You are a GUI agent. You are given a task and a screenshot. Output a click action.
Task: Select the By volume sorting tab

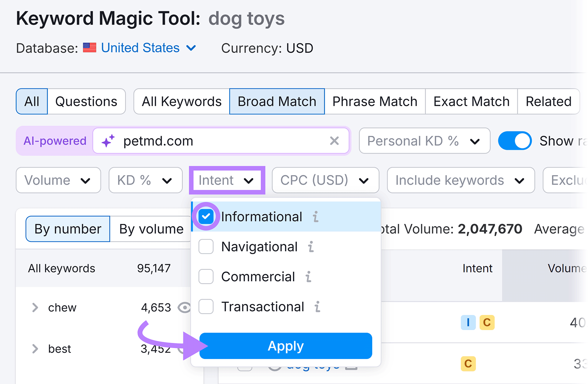tap(151, 229)
